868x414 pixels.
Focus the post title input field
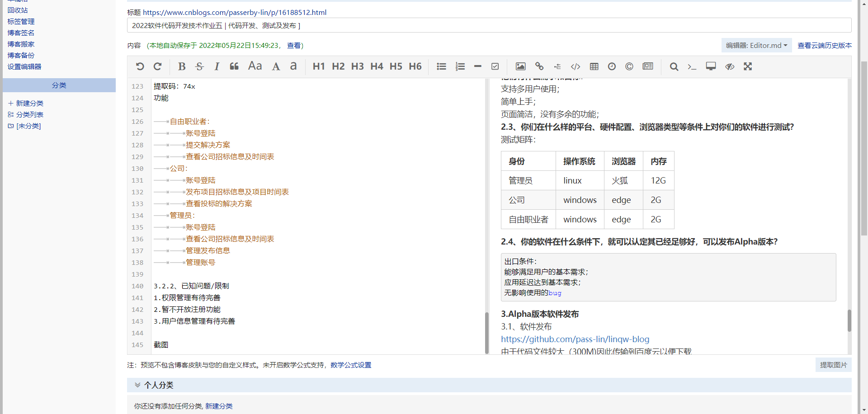(489, 25)
